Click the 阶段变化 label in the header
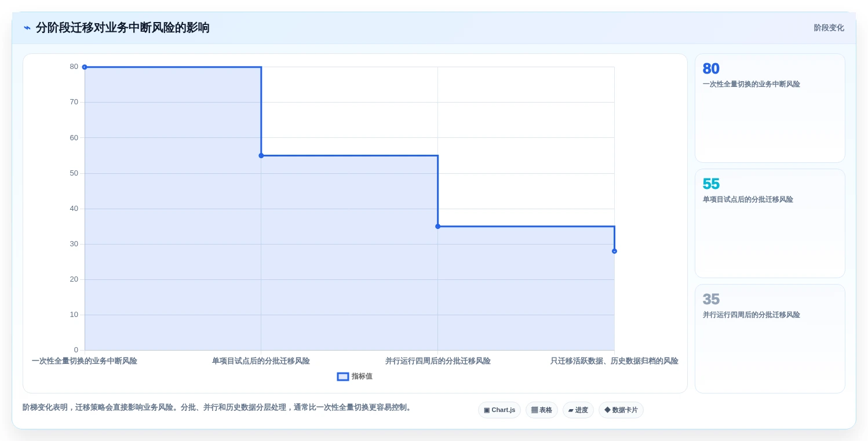 pyautogui.click(x=829, y=28)
